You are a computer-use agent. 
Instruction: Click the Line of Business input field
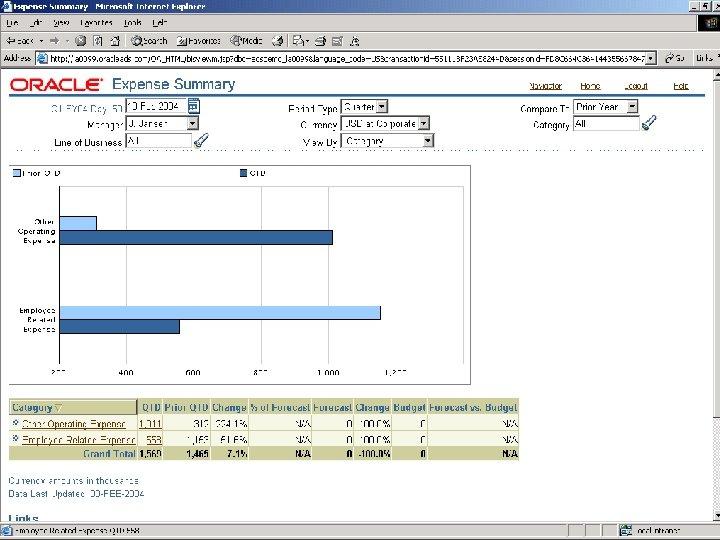click(x=158, y=141)
